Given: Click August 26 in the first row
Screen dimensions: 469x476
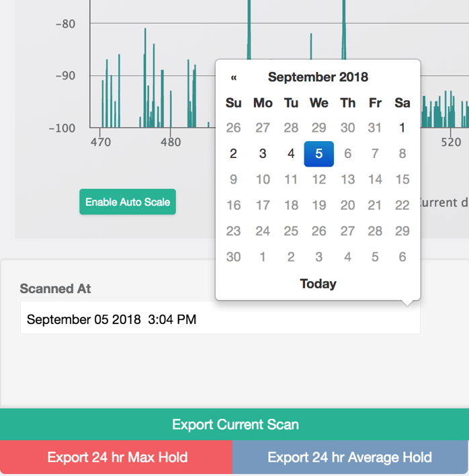Looking at the screenshot, I should [x=233, y=128].
